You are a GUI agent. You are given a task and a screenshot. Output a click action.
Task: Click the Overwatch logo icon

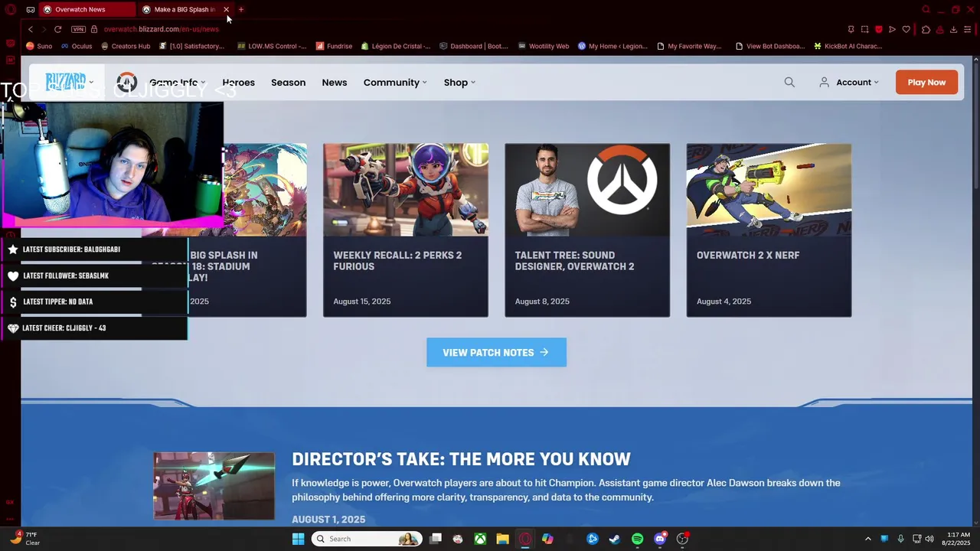[127, 82]
